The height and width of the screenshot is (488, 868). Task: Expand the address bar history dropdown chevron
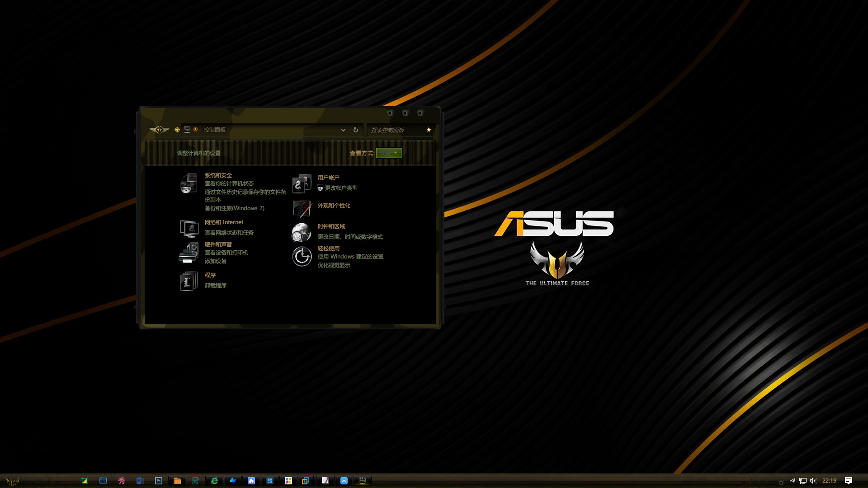343,130
